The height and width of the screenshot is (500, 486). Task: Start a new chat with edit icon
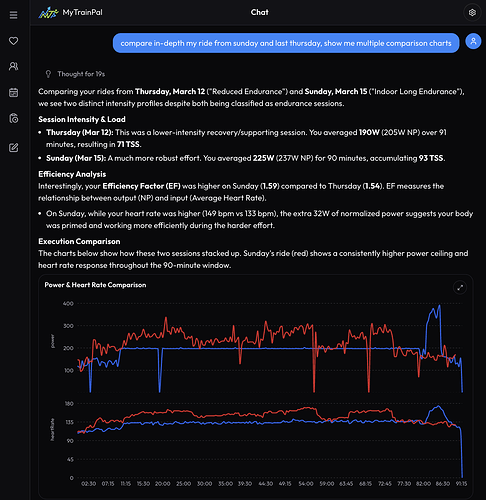click(x=13, y=148)
